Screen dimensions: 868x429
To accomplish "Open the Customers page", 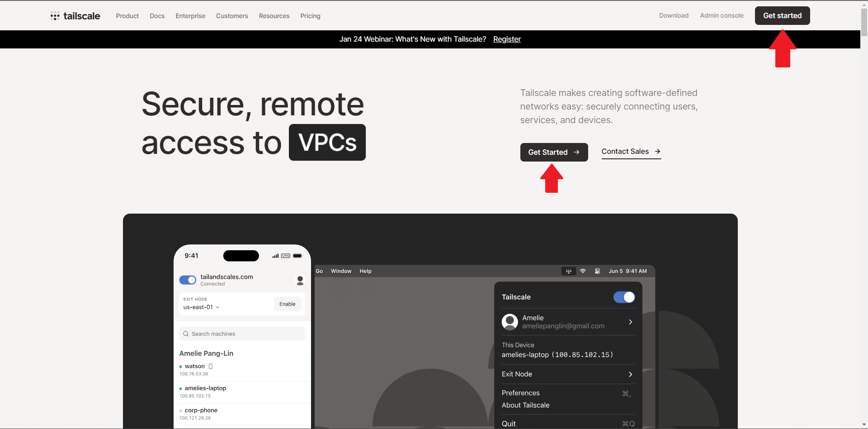I will (x=232, y=16).
